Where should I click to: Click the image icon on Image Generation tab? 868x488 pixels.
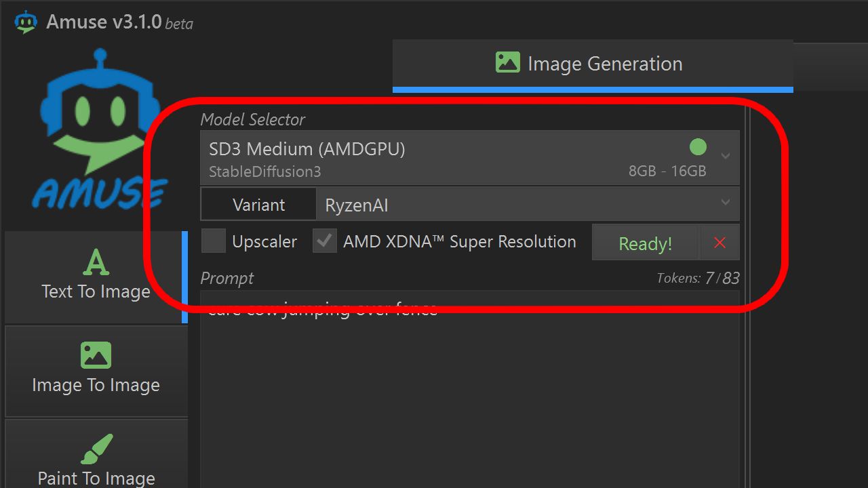click(x=507, y=62)
